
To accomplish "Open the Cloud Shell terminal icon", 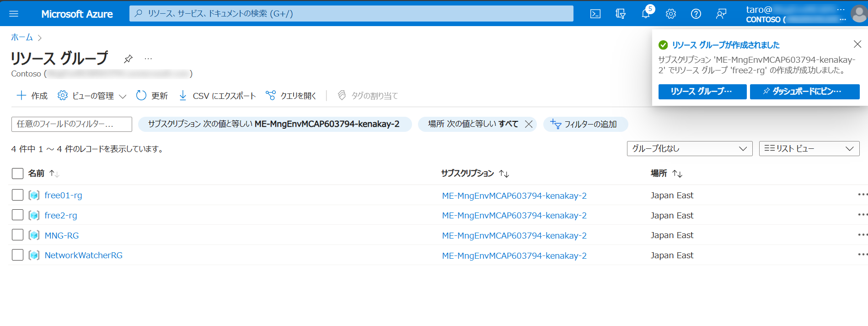I will tap(595, 14).
